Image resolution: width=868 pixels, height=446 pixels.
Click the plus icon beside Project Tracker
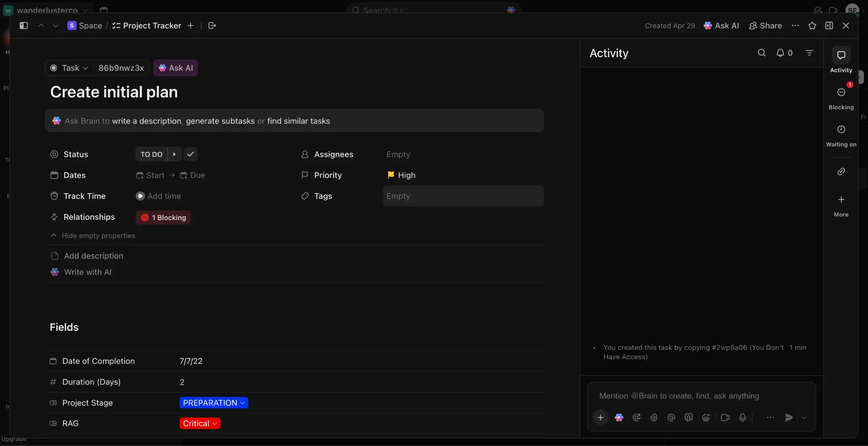(x=191, y=25)
